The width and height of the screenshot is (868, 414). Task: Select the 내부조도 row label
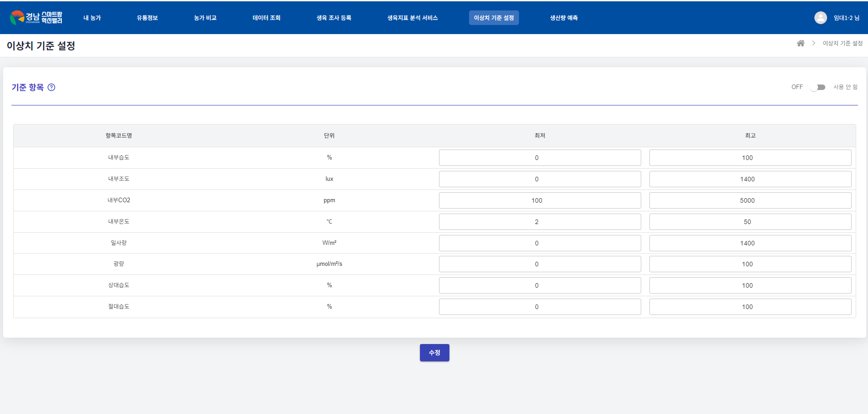(x=119, y=179)
